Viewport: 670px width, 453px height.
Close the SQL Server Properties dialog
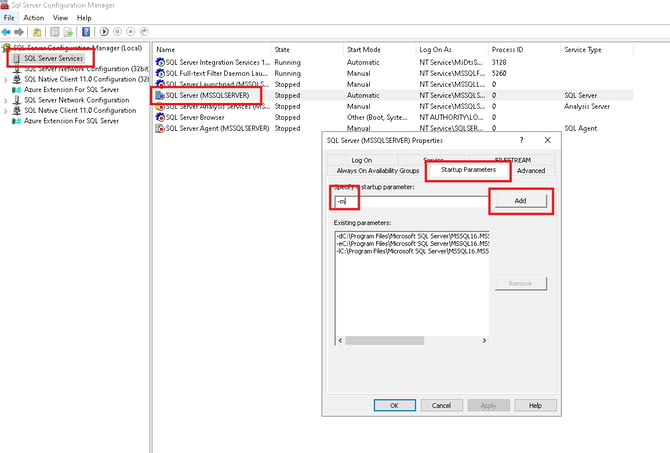[548, 140]
